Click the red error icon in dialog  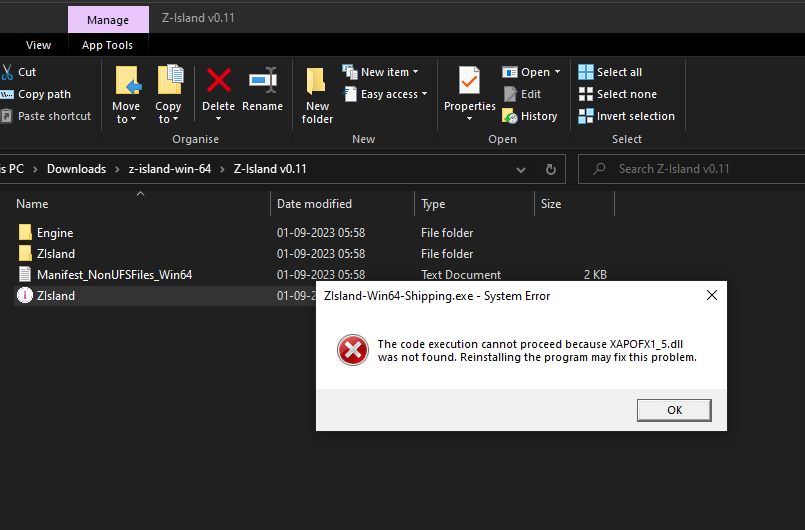point(353,350)
